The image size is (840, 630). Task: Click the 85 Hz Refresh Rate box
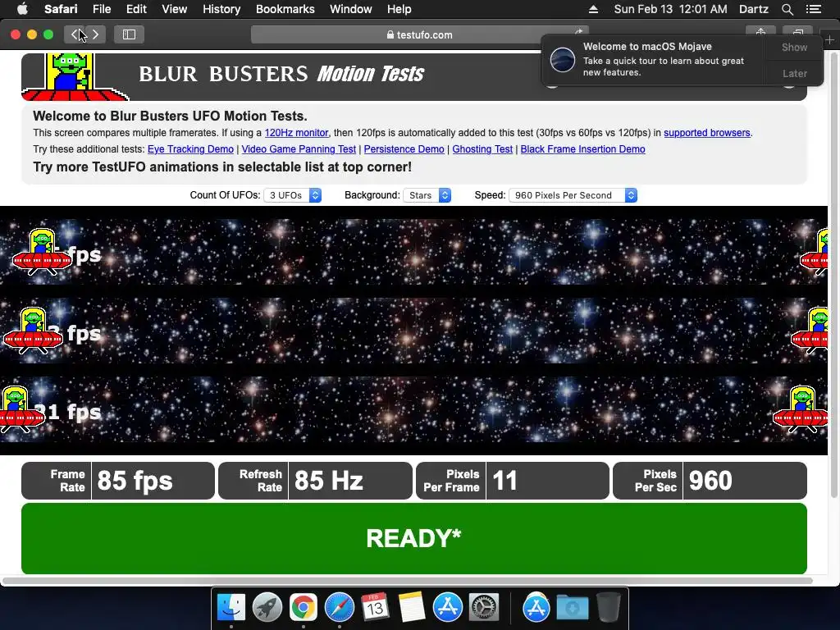point(315,481)
